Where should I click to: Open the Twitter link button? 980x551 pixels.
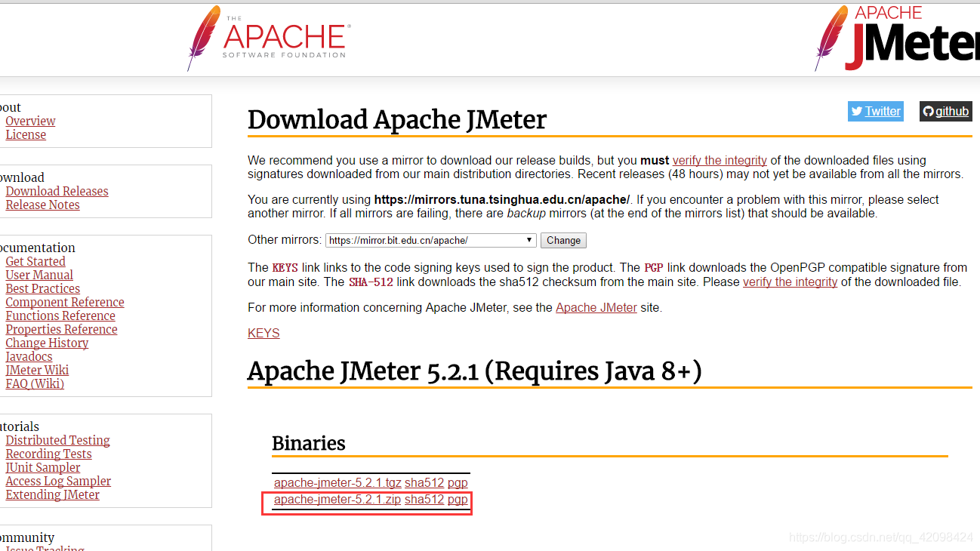point(876,111)
